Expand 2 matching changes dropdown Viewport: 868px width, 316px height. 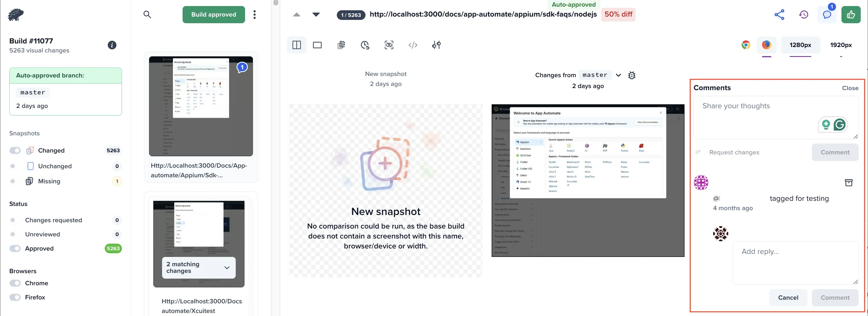(x=199, y=267)
